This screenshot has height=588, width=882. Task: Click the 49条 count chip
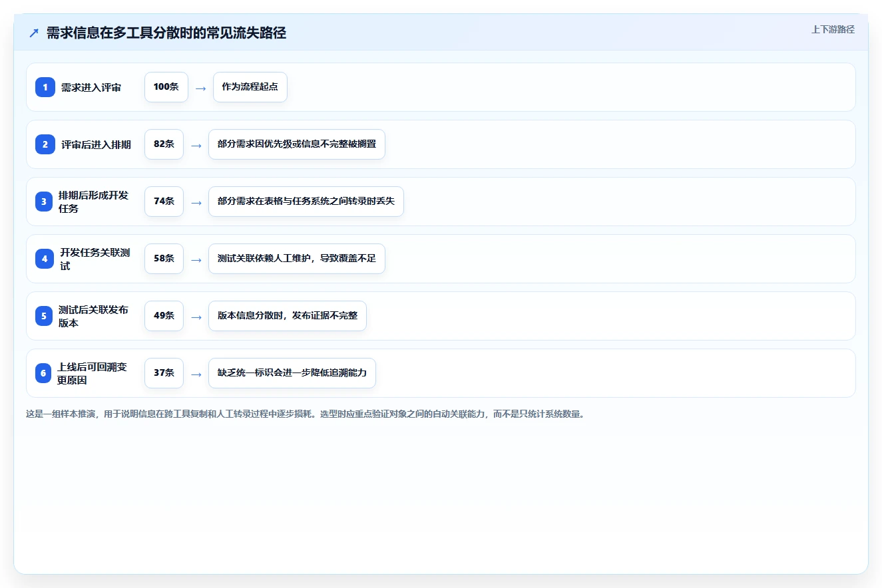pos(164,316)
